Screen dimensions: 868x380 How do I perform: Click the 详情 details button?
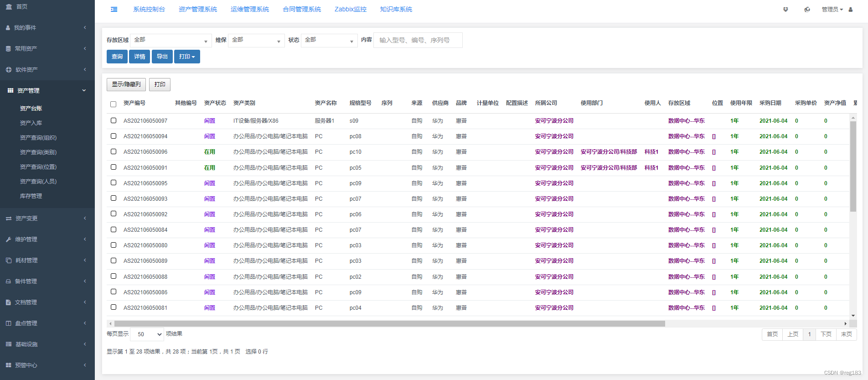click(x=139, y=57)
